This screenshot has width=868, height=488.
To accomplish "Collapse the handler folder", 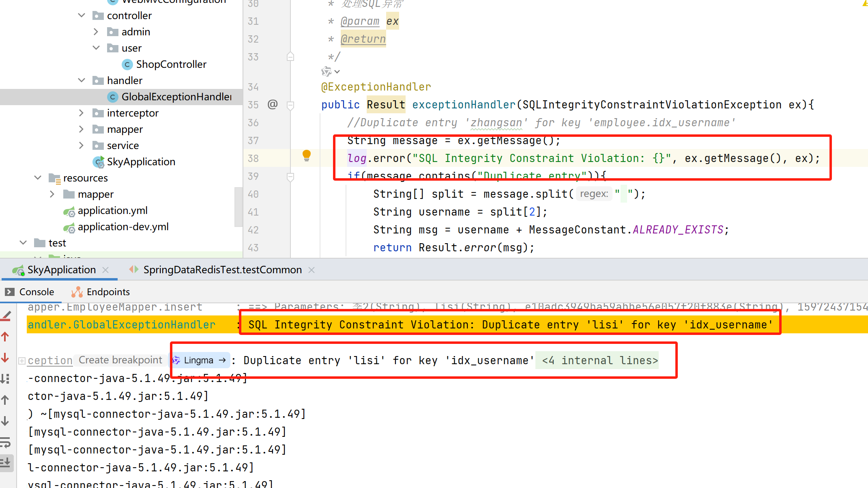I will 81,80.
